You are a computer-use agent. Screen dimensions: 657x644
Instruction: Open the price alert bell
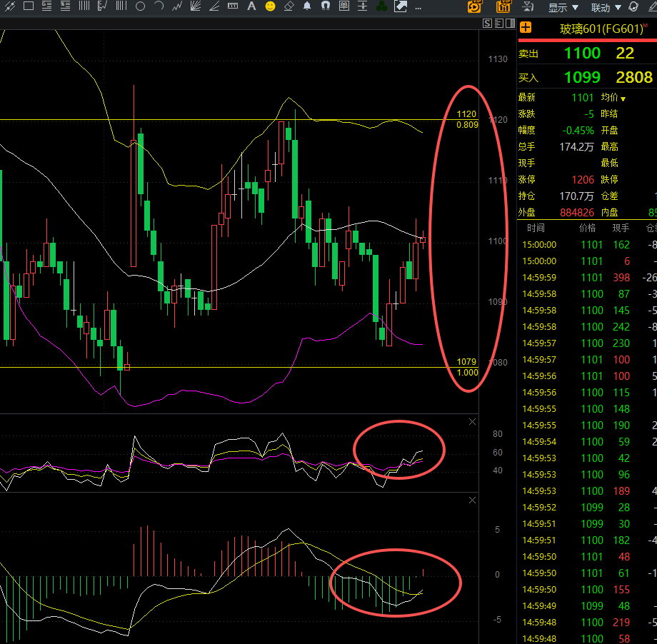click(307, 6)
